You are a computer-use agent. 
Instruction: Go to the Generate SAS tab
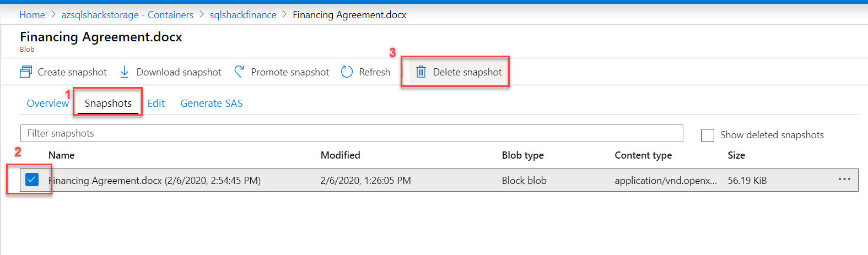coord(212,104)
